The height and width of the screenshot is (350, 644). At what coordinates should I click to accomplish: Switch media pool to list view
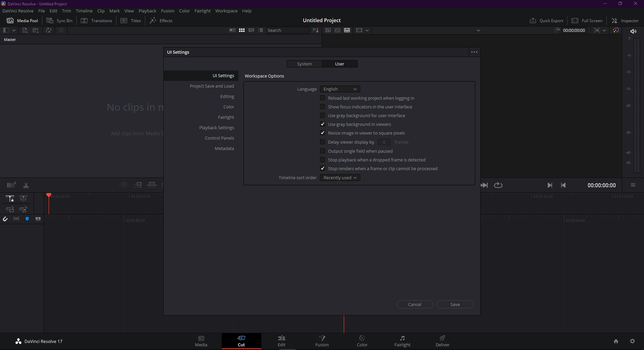(x=261, y=30)
